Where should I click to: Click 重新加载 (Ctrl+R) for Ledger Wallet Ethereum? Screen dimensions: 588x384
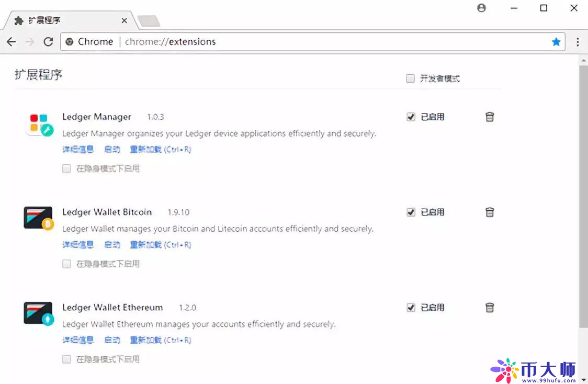tap(160, 340)
